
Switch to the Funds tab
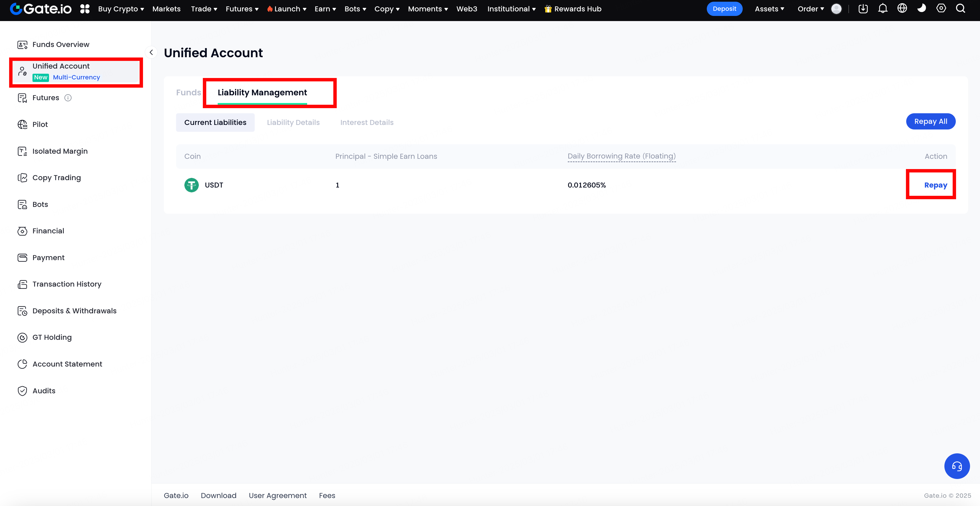coord(188,92)
